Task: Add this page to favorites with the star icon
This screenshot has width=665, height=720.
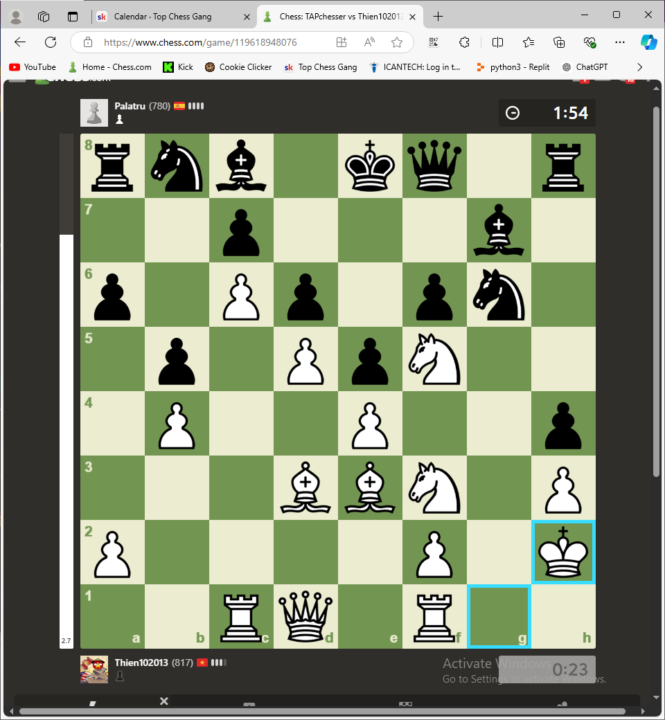Action: (x=397, y=42)
